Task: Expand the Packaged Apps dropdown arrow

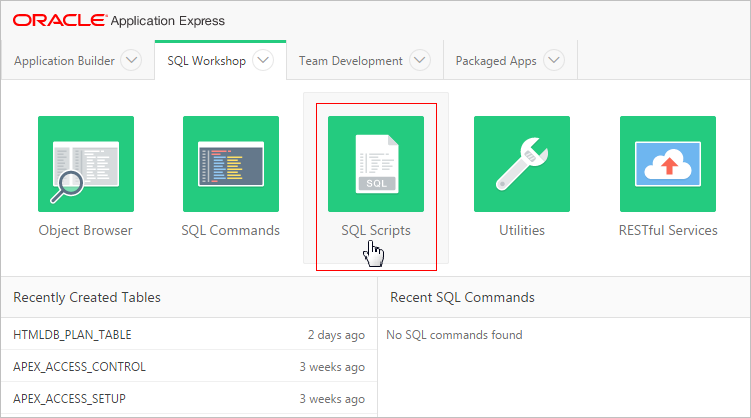Action: [x=554, y=61]
